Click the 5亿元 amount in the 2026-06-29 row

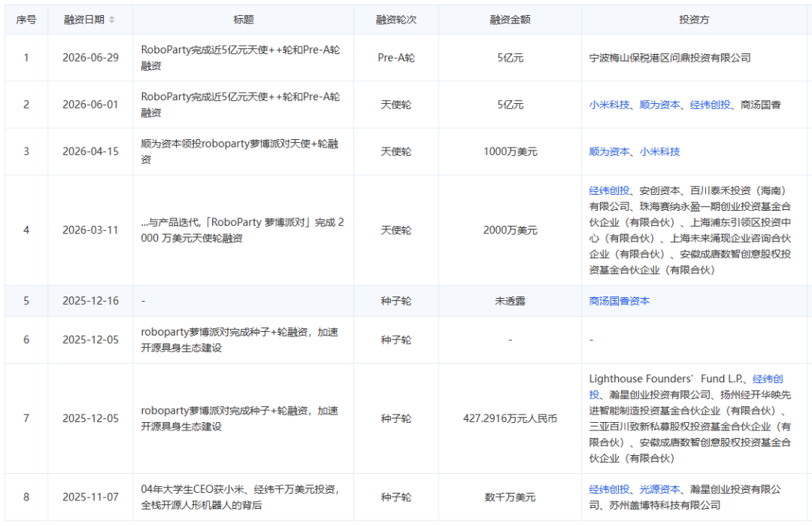coord(510,57)
